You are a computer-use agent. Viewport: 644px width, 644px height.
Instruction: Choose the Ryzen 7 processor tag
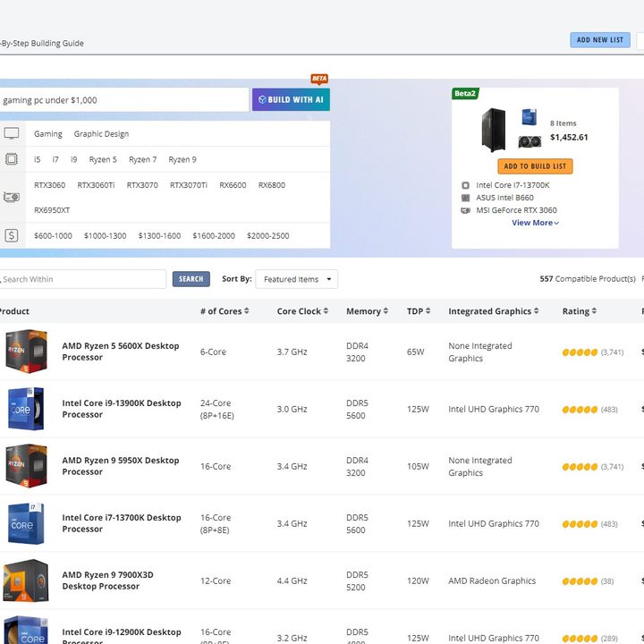pyautogui.click(x=143, y=159)
